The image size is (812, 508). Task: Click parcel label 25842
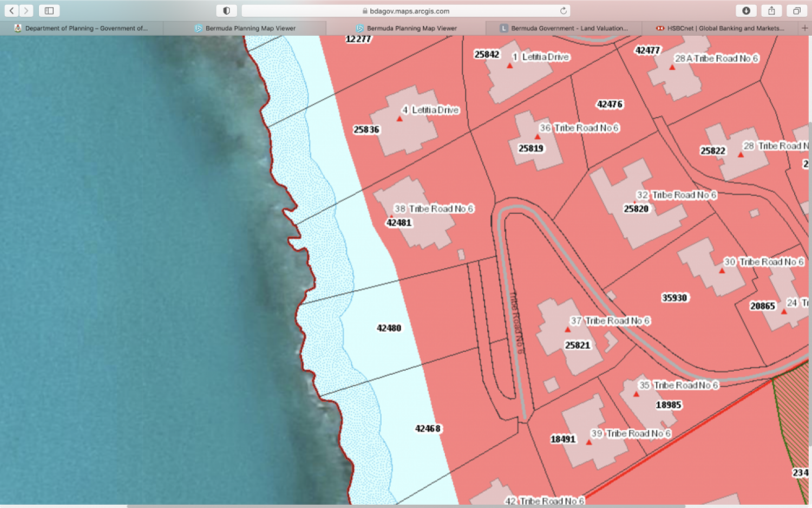tap(487, 54)
